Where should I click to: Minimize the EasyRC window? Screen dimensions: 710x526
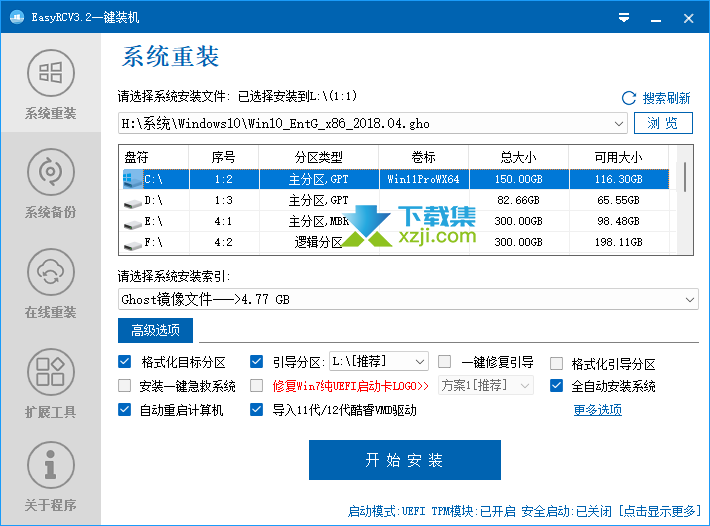coord(656,19)
